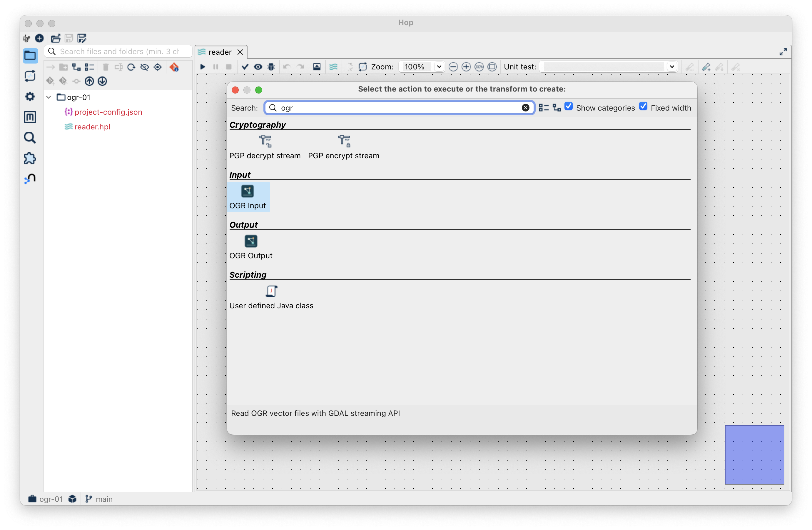Switch to the reader tab
Image resolution: width=812 pixels, height=530 pixels.
(x=220, y=52)
